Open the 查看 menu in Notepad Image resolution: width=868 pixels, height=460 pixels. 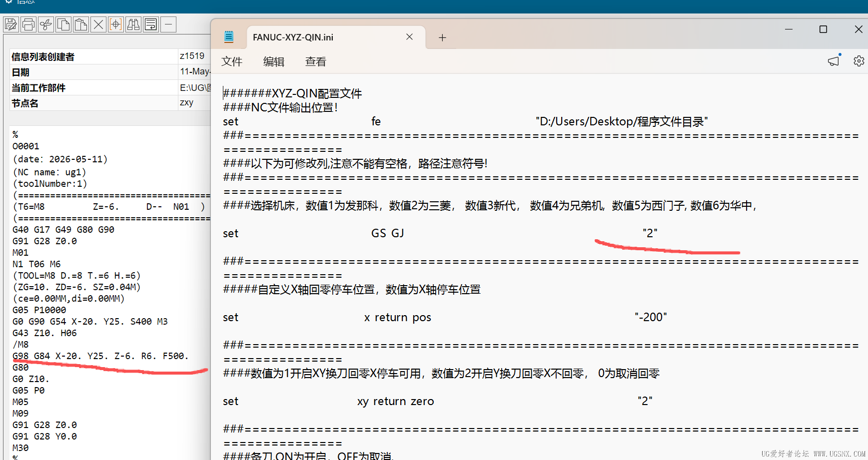[316, 61]
